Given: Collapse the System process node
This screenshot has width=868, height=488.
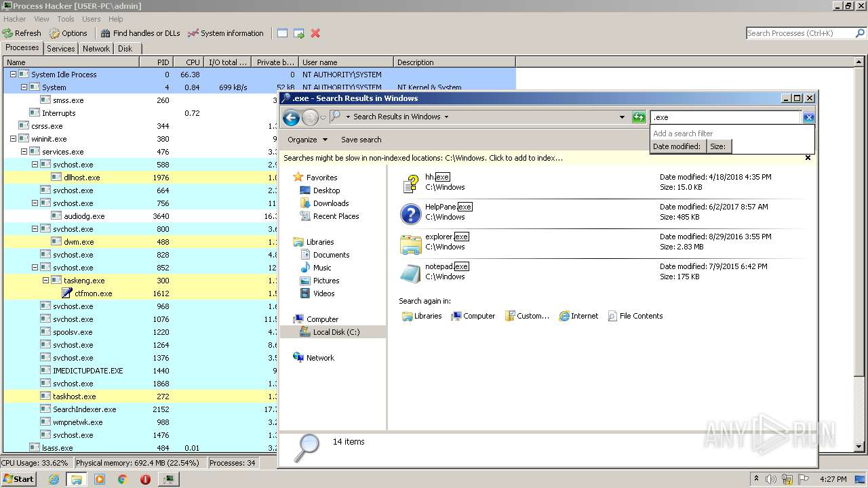Looking at the screenshot, I should (24, 87).
